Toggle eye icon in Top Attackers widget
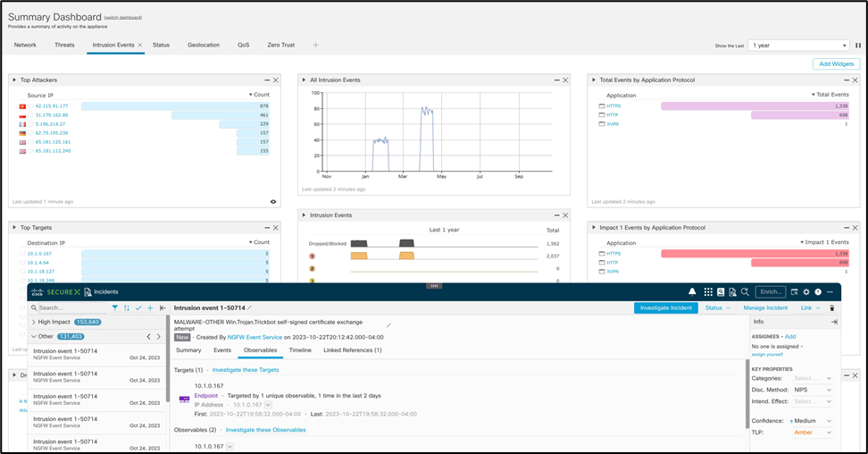This screenshot has width=868, height=454. 273,202
